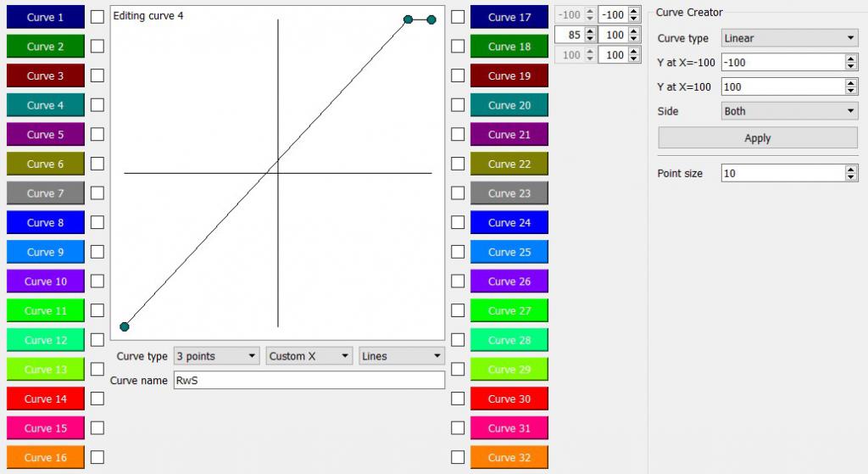Click the bottom-left curve point on the graph

click(x=125, y=326)
